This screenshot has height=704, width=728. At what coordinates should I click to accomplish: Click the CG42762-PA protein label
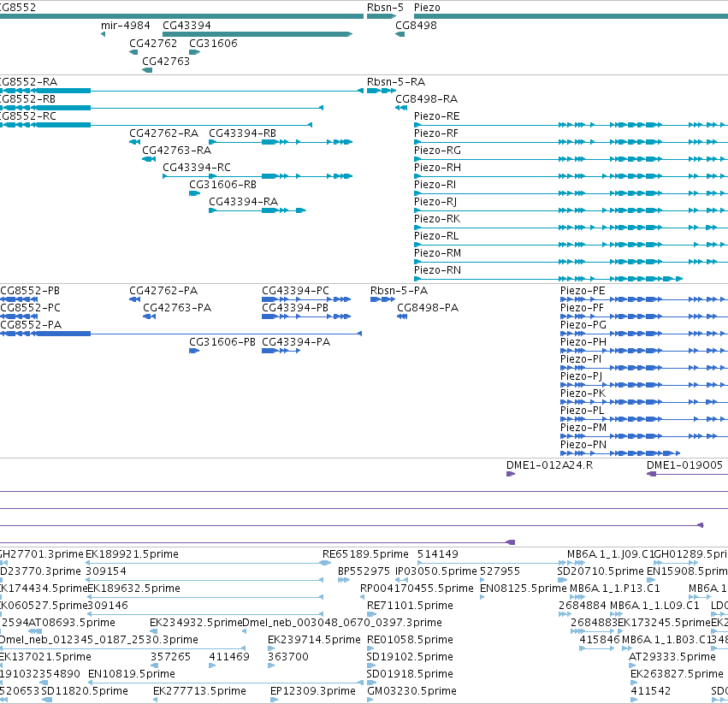click(x=163, y=291)
